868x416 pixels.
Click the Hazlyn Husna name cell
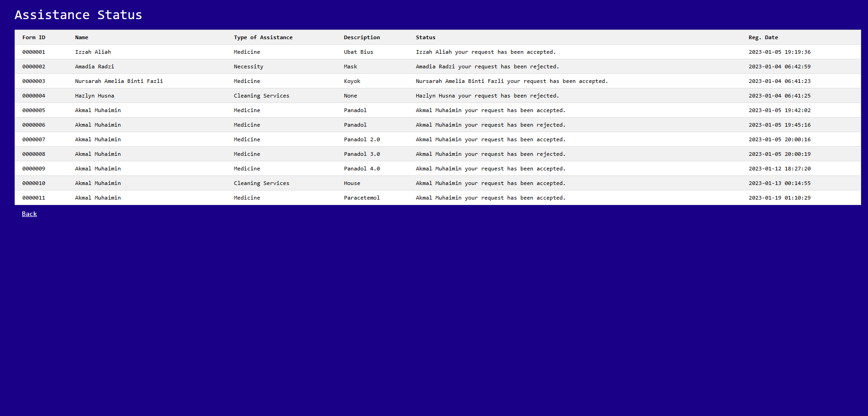[94, 96]
